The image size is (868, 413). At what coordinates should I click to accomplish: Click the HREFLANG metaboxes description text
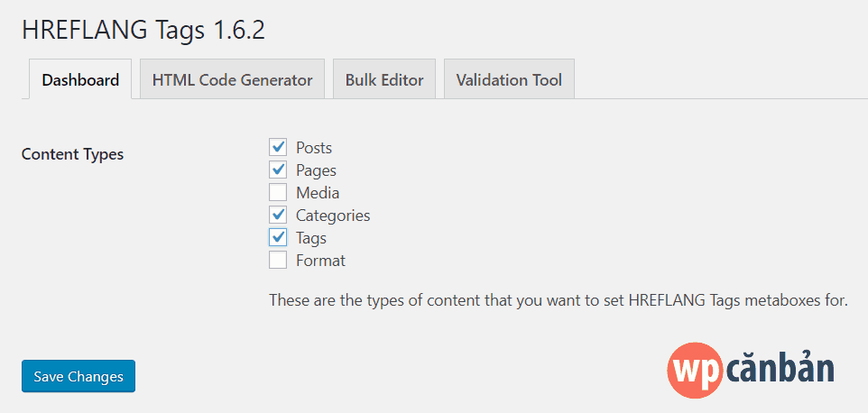[x=559, y=300]
